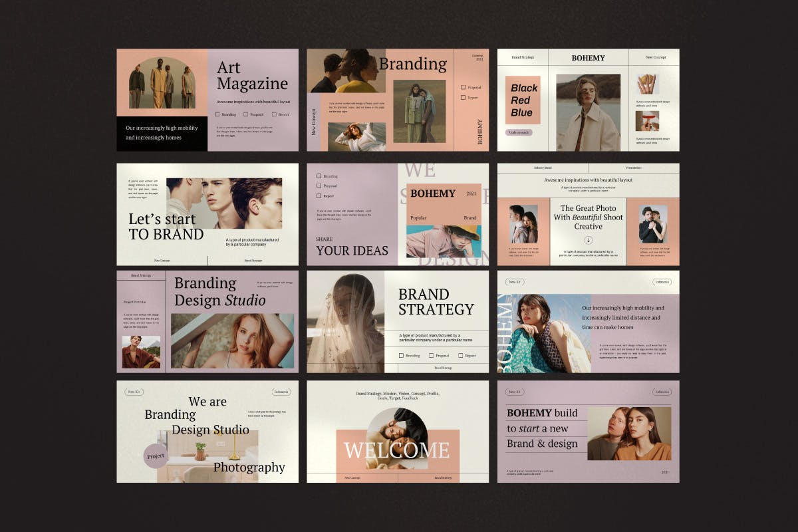Click the veiled woman photo on Brand Strategy
The width and height of the screenshot is (798, 532).
[x=345, y=321]
